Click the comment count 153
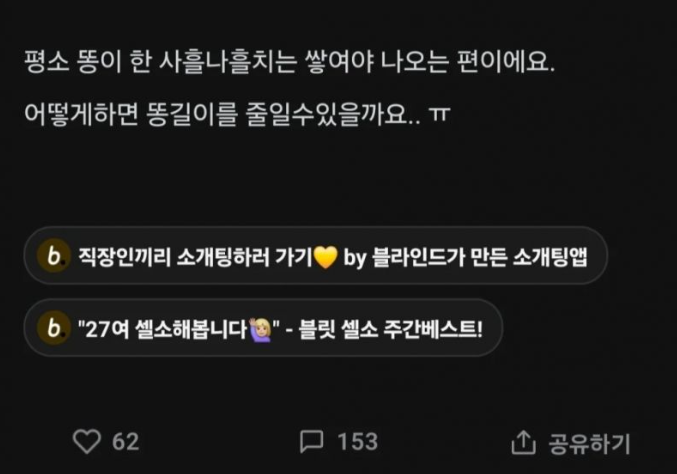This screenshot has height=474, width=677. [357, 442]
